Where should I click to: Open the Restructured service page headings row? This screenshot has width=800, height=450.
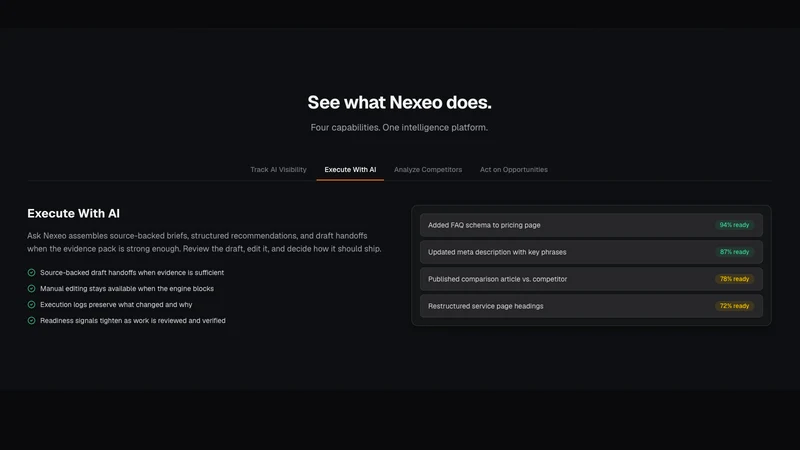click(x=591, y=306)
